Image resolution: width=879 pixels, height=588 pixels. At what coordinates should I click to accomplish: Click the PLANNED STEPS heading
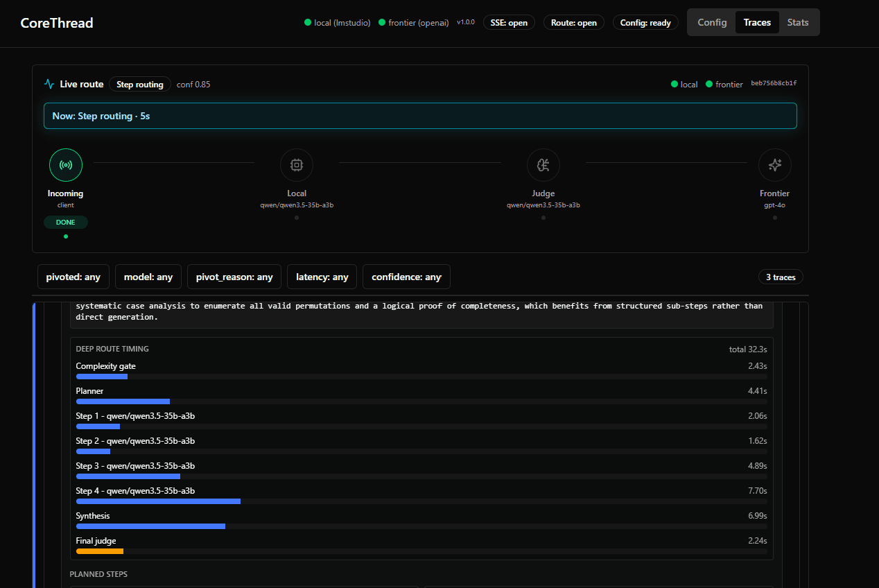(x=98, y=574)
